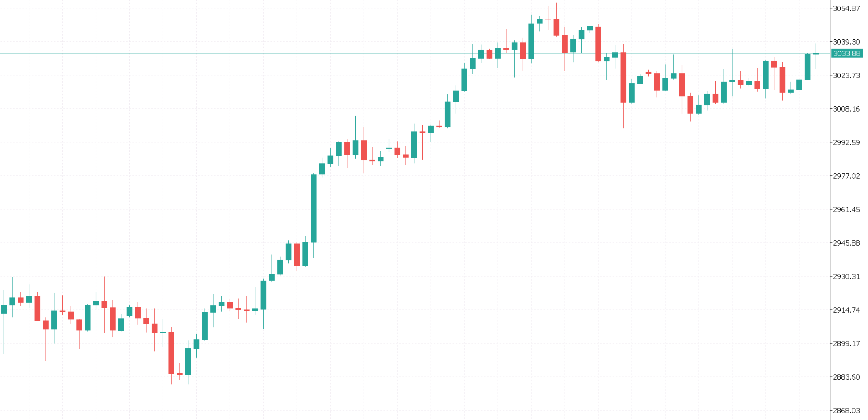
Task: Select the first candle at chart's left edge
Action: (4, 309)
